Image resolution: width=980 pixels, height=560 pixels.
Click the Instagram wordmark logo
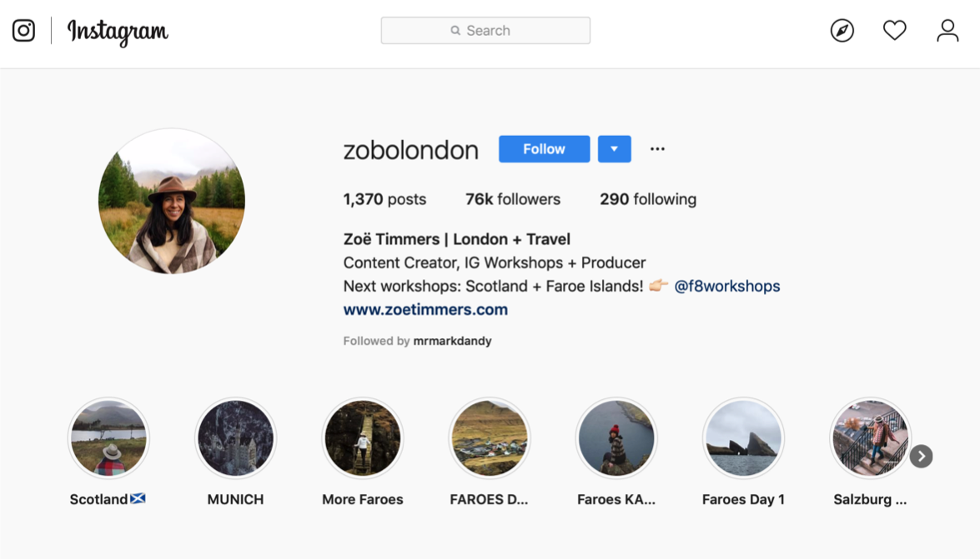pos(118,32)
